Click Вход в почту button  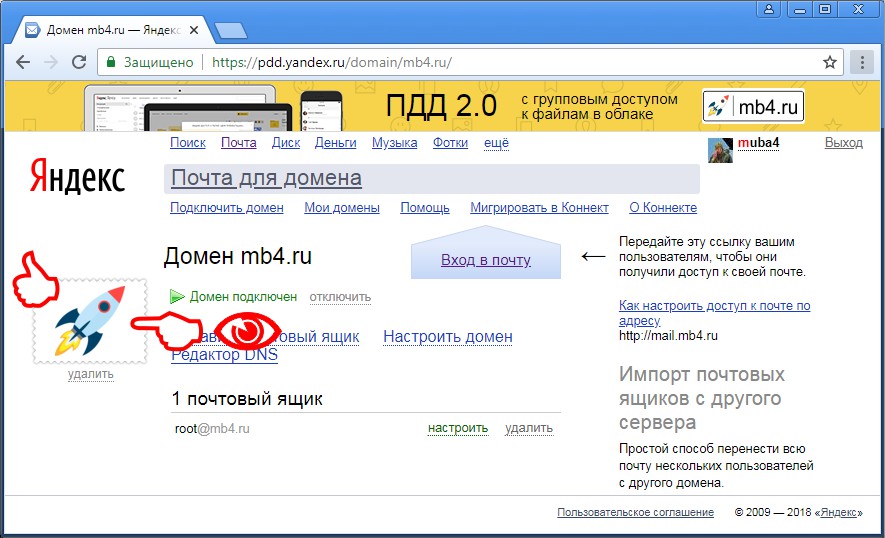[485, 260]
